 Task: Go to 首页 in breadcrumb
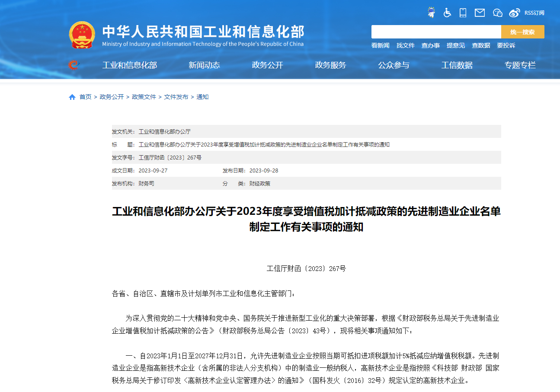click(85, 97)
